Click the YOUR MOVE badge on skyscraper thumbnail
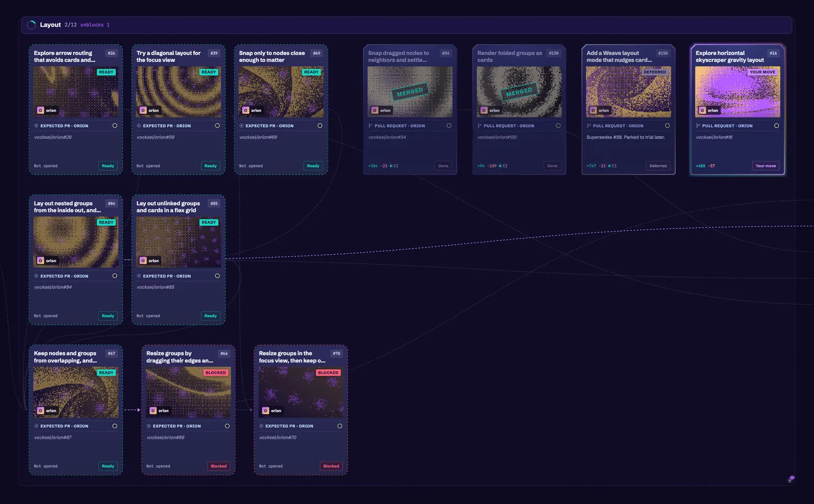Screen dimensions: 814x504 (x=763, y=72)
